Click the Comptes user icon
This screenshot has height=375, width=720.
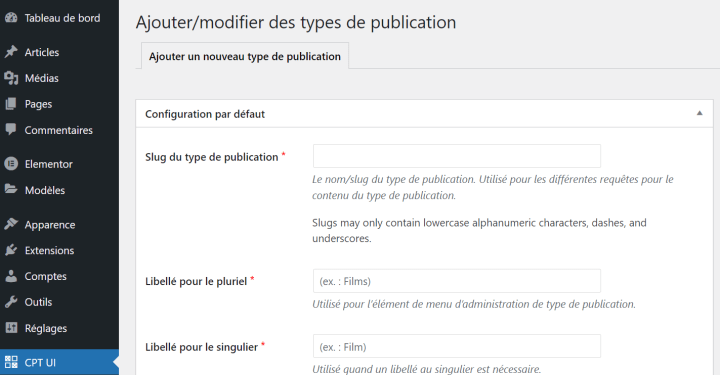(11, 276)
